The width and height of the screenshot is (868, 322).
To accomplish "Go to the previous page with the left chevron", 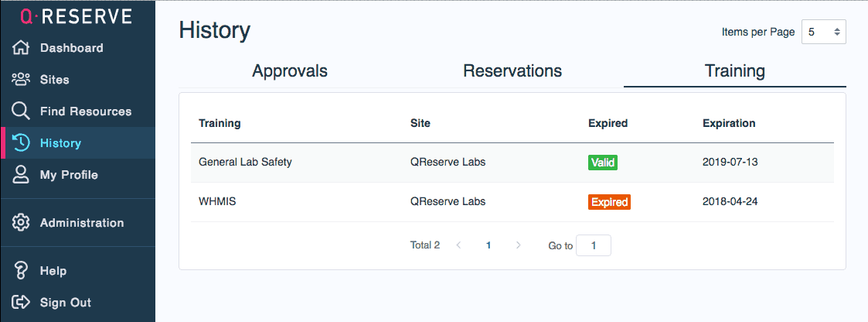I will coord(458,245).
